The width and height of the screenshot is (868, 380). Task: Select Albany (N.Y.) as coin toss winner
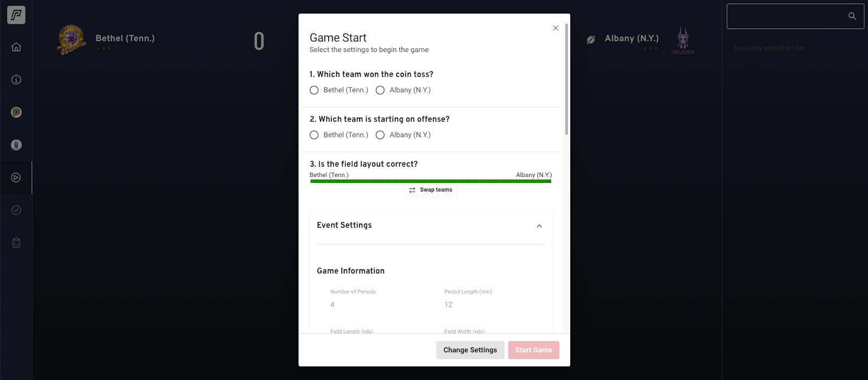coord(380,90)
